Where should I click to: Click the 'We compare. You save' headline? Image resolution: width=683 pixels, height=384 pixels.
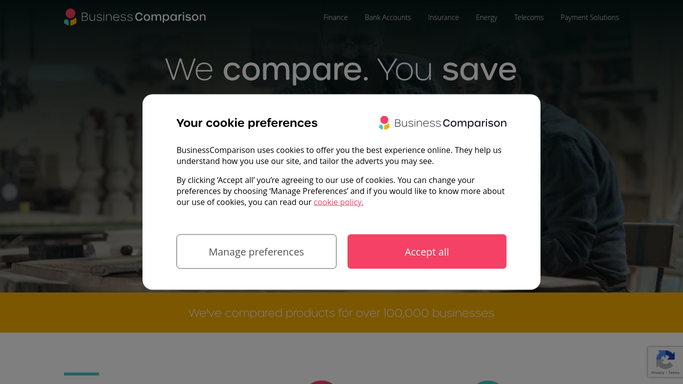point(341,69)
